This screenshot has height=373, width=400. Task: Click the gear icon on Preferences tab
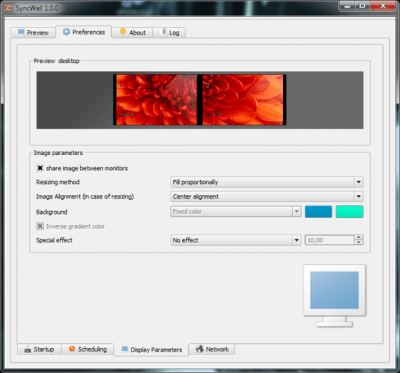pyautogui.click(x=67, y=32)
